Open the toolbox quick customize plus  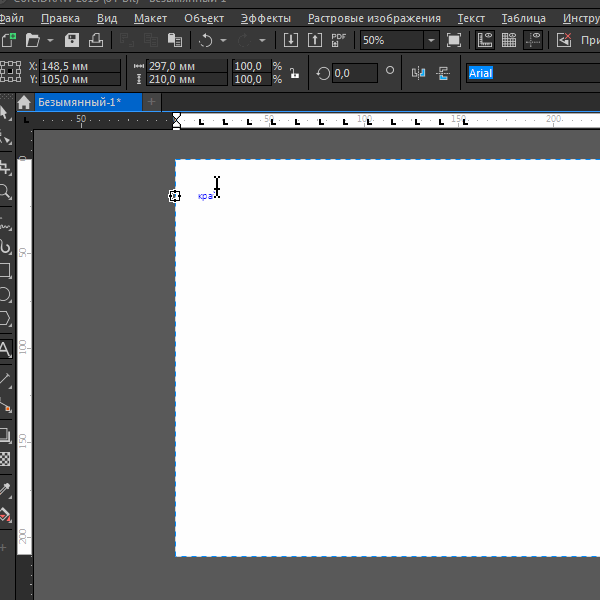tap(3, 548)
